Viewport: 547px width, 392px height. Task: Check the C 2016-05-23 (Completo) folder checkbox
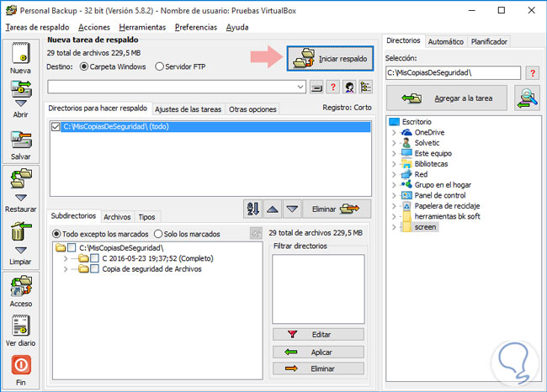94,258
